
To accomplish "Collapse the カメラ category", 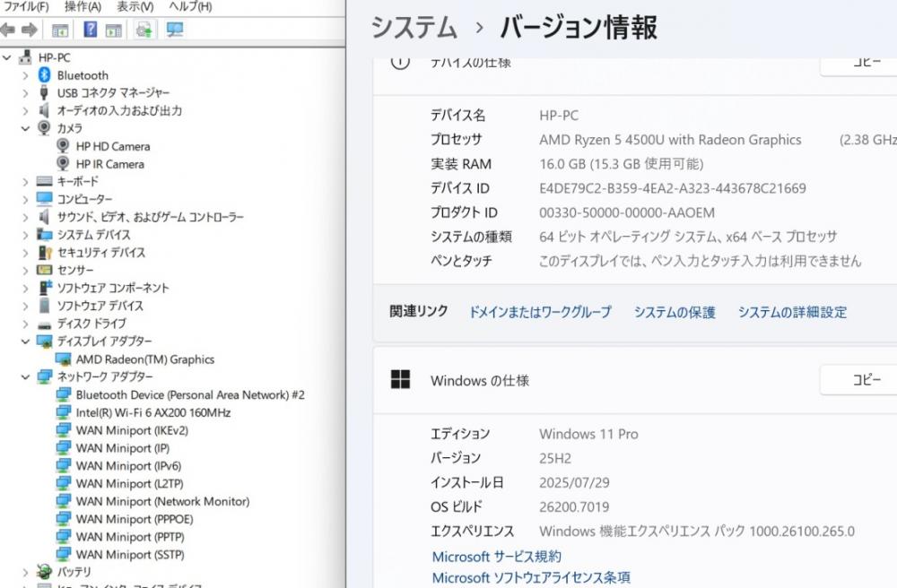I will (25, 128).
